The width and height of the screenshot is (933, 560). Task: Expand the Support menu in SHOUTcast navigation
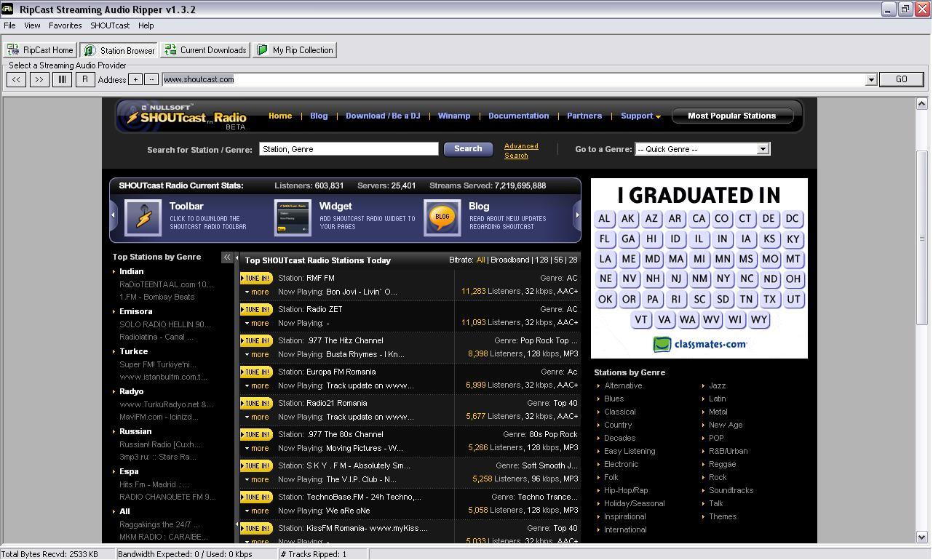click(x=640, y=116)
